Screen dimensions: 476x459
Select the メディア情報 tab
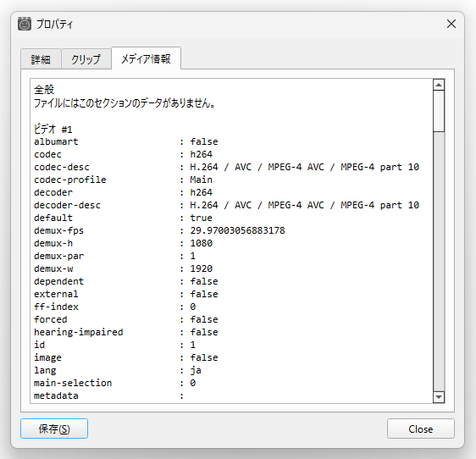146,58
